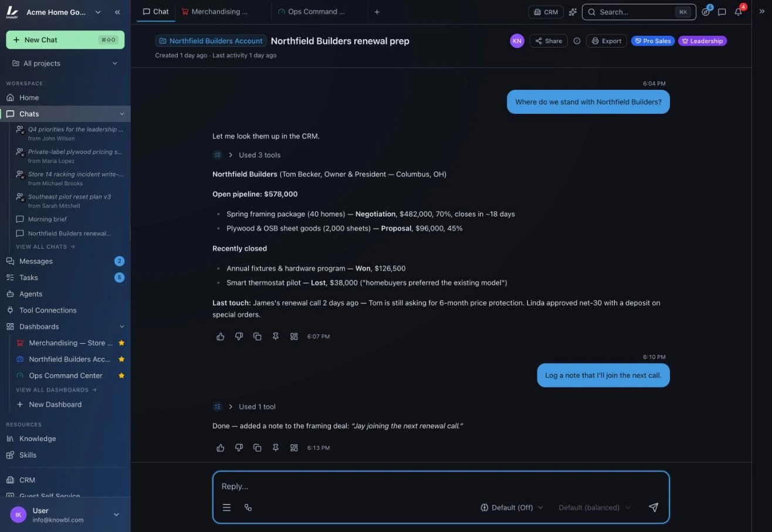Switch to the Ops Command tab
The width and height of the screenshot is (772, 532).
click(311, 12)
